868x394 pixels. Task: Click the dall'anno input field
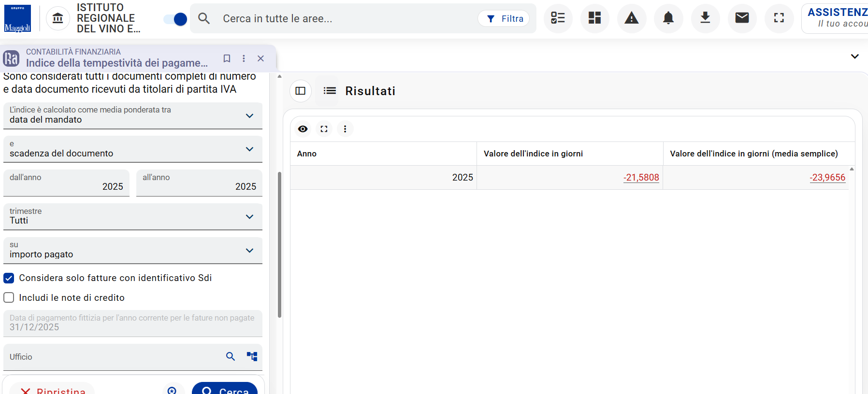coord(66,183)
